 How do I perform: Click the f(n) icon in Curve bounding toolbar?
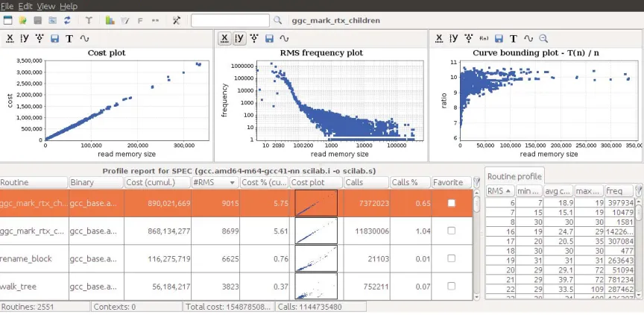pos(484,39)
